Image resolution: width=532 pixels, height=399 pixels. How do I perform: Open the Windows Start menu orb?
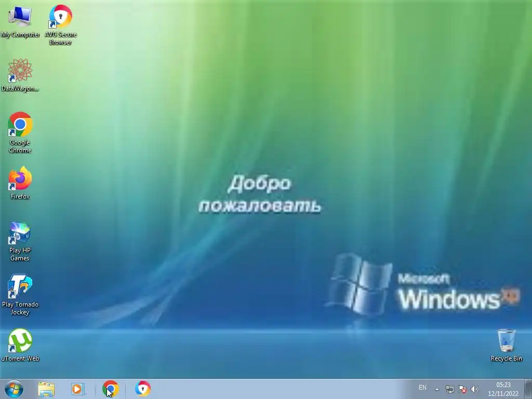coord(14,389)
